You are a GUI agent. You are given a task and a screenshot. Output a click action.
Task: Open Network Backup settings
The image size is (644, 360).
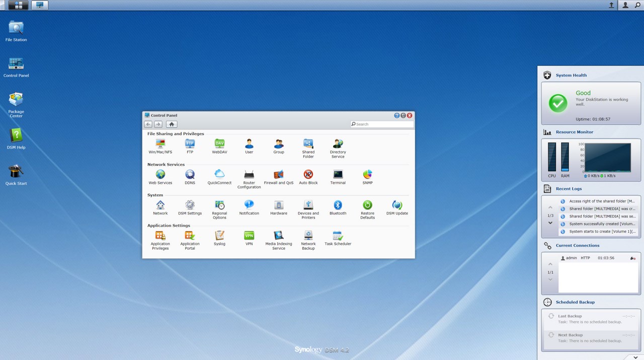[308, 240]
